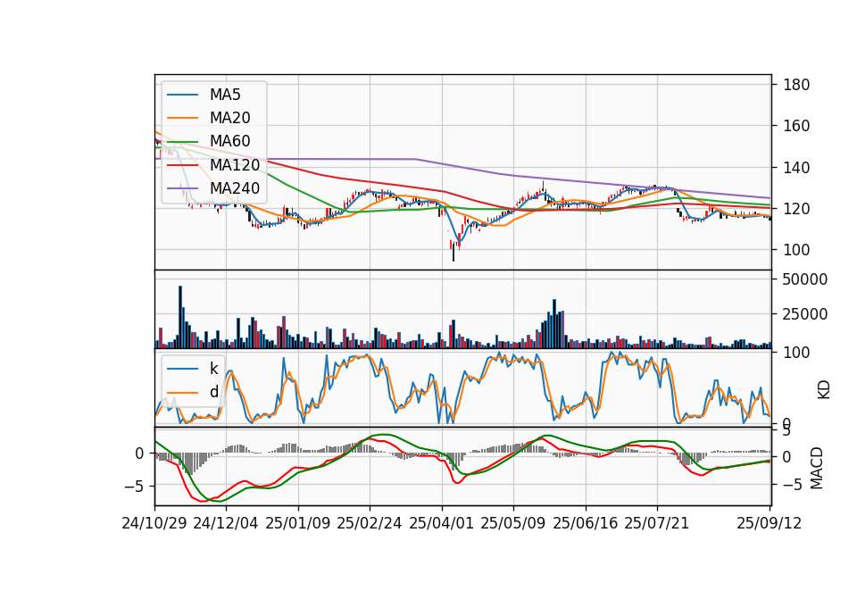
Task: Click the blue MA5 legend line sample
Action: (182, 95)
